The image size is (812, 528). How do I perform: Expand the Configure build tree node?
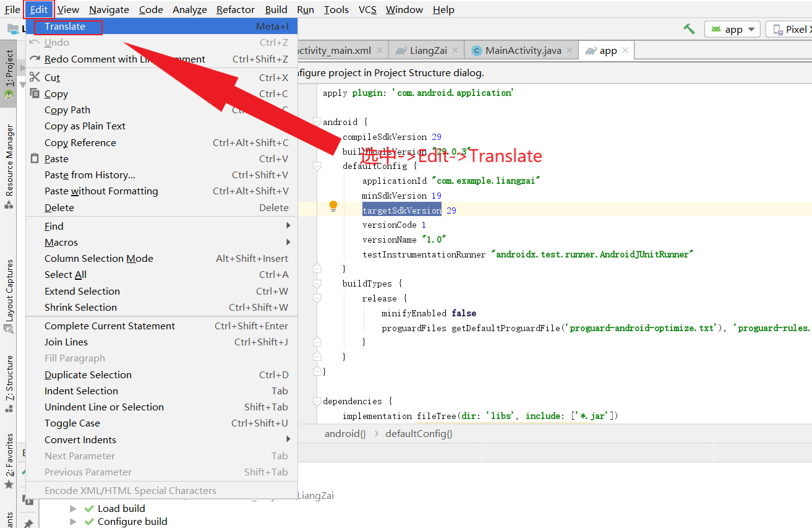point(73,522)
